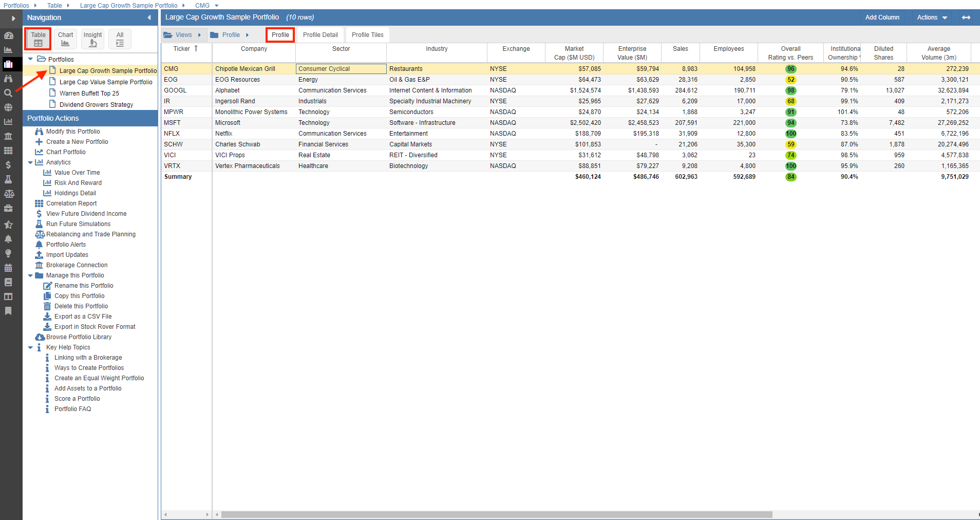
Task: Click the yellow 59 rating badge for SCHW
Action: pos(791,144)
